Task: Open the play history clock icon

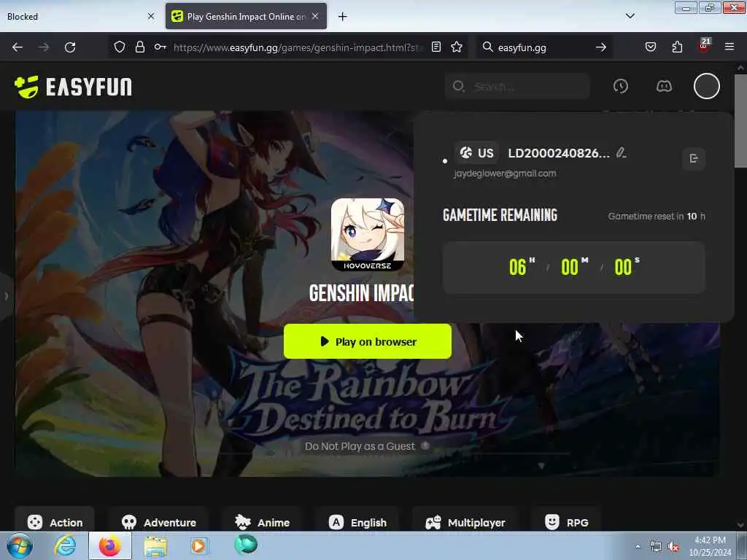Action: 620,86
